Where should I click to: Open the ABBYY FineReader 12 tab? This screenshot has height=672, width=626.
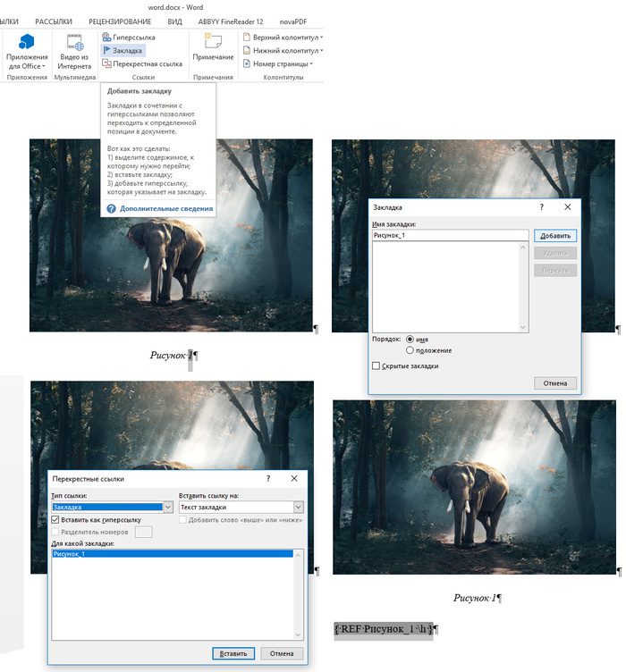[x=231, y=21]
